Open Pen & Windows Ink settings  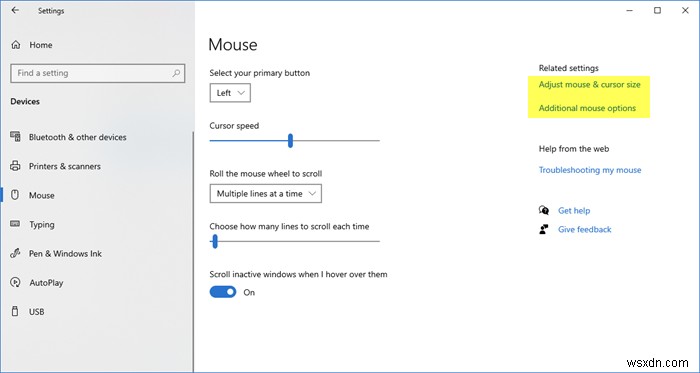pos(65,253)
